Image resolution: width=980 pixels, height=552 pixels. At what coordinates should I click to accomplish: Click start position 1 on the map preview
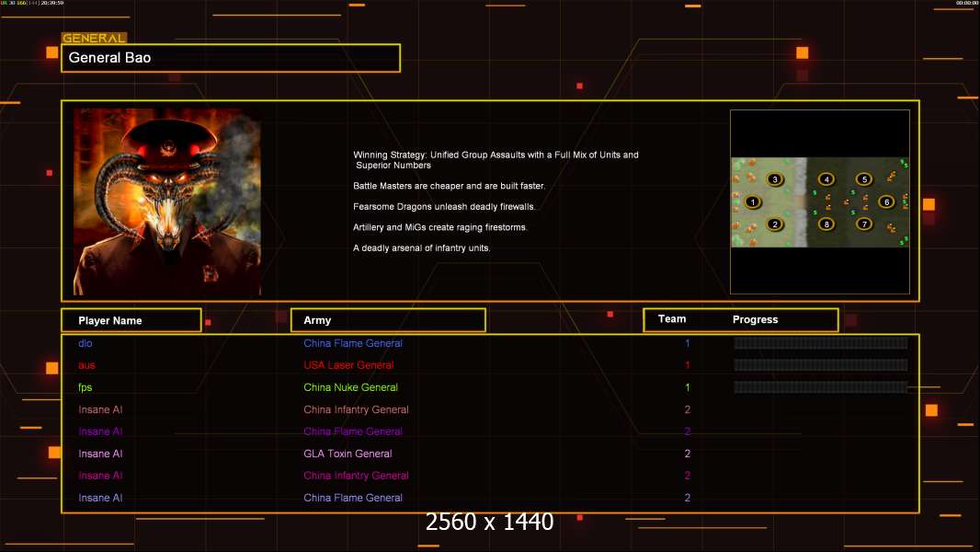pyautogui.click(x=753, y=201)
